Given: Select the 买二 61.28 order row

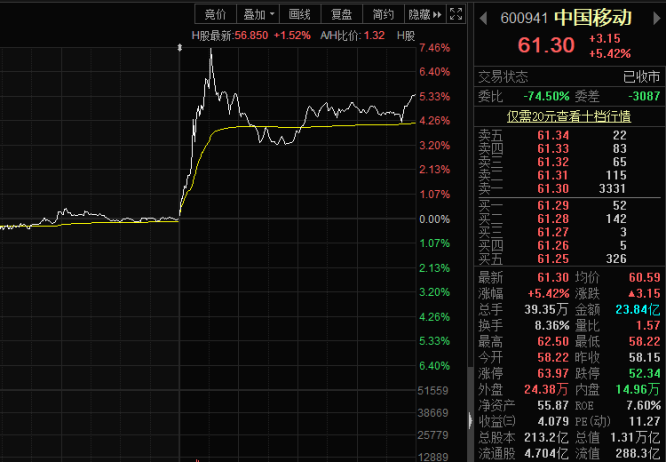Looking at the screenshot, I should click(569, 219).
